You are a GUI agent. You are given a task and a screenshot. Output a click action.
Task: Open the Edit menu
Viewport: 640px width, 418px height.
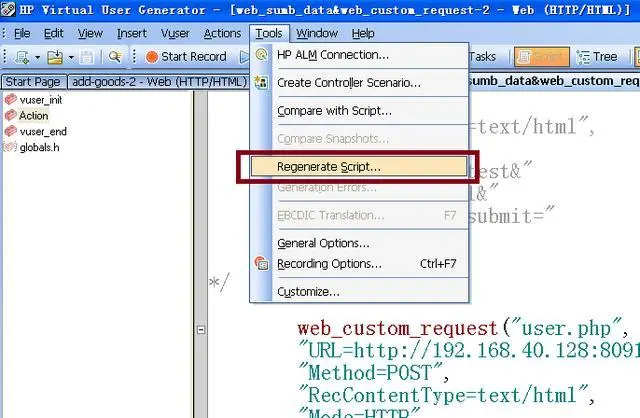coord(53,33)
